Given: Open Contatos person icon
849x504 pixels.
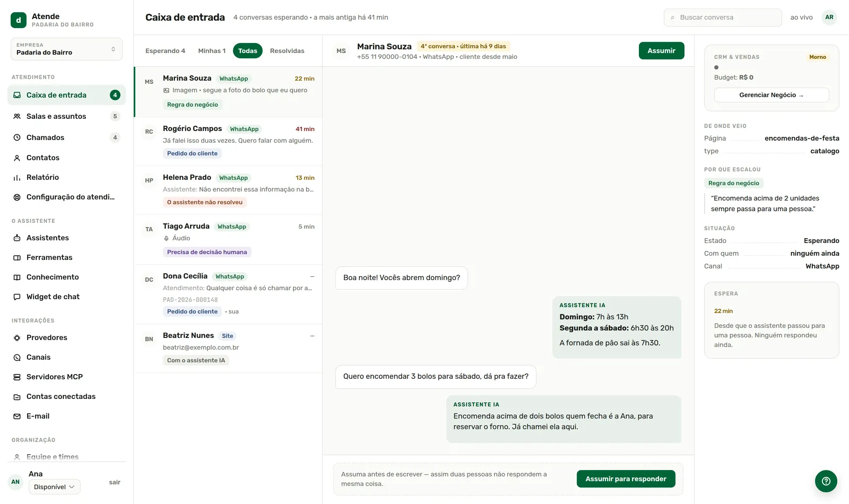Looking at the screenshot, I should tap(17, 158).
